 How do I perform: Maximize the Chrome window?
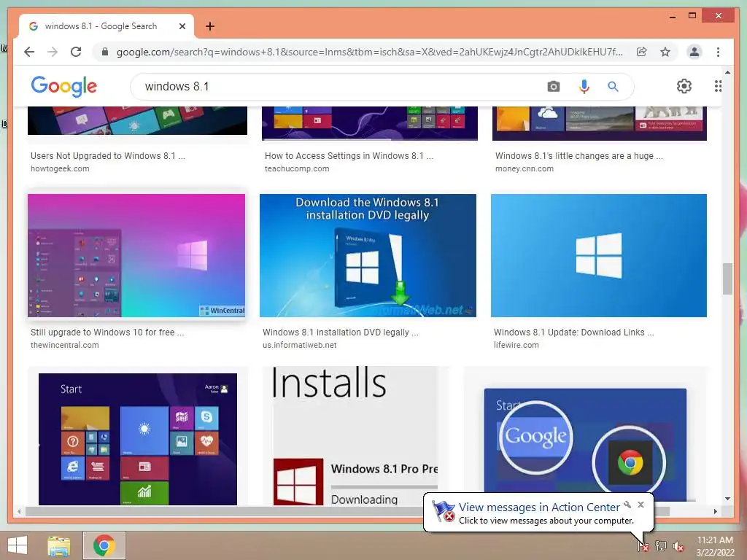coord(692,16)
